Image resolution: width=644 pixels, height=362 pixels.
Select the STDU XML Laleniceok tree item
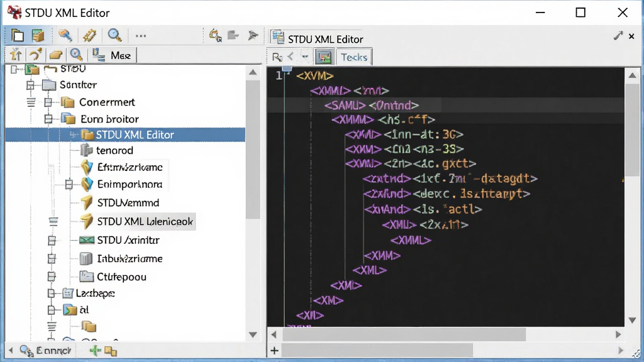click(x=145, y=222)
